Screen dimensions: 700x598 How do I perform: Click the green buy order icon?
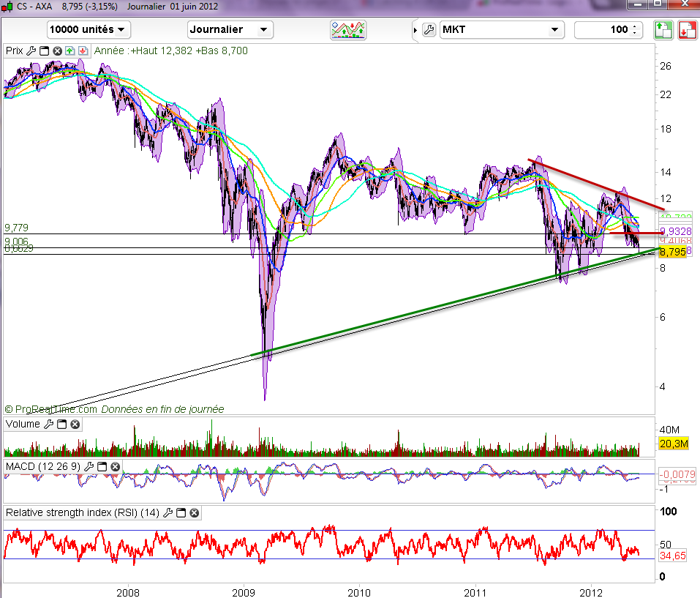click(x=663, y=30)
